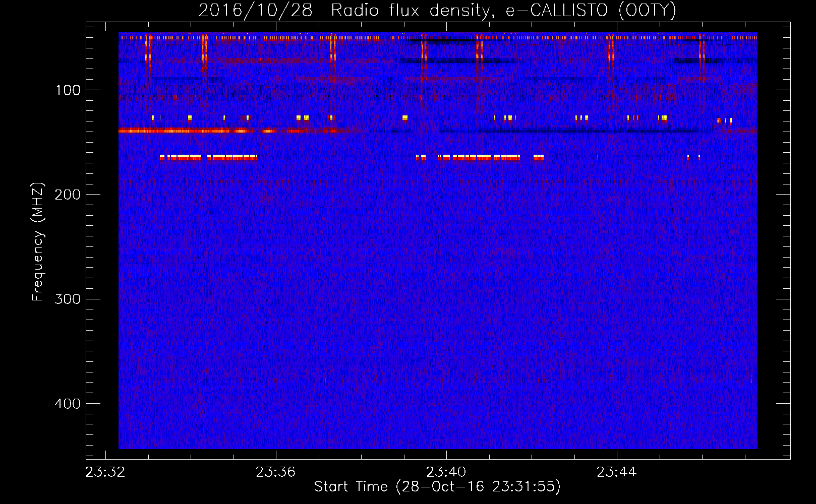Click the 200 MHz frequency axis label
Image resolution: width=816 pixels, height=504 pixels.
68,195
